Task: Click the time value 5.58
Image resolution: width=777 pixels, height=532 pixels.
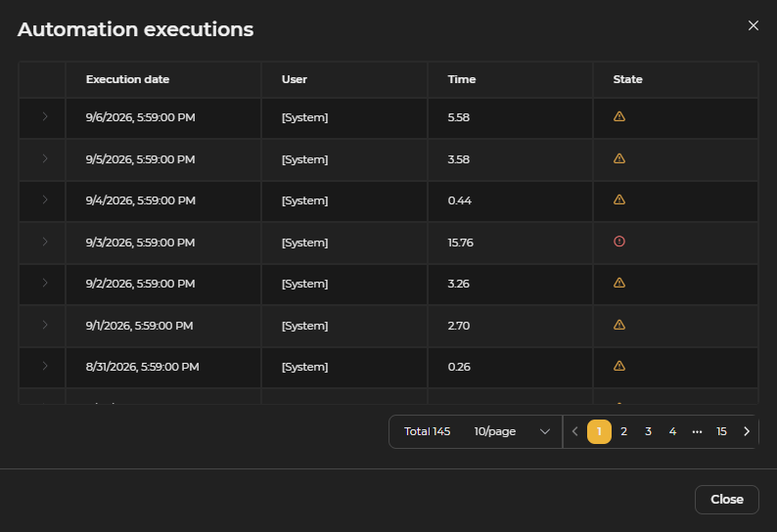Action: (458, 117)
